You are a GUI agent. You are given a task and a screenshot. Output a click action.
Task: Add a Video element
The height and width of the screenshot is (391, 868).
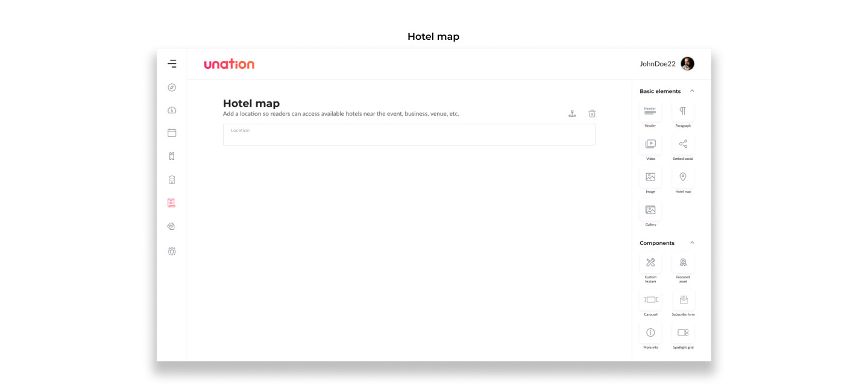point(650,144)
